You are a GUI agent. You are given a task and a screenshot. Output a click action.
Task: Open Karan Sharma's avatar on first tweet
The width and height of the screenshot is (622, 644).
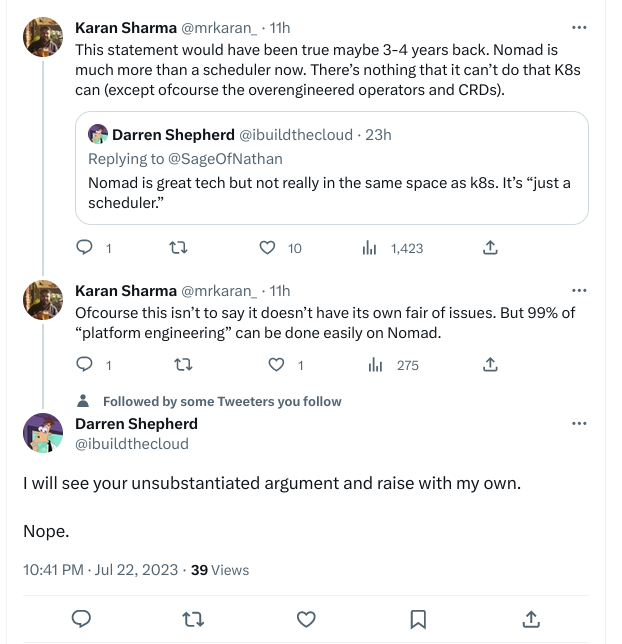[43, 37]
